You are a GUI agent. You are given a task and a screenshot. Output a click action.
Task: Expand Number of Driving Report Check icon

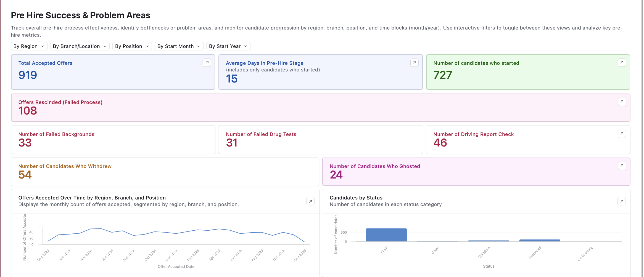point(622,134)
